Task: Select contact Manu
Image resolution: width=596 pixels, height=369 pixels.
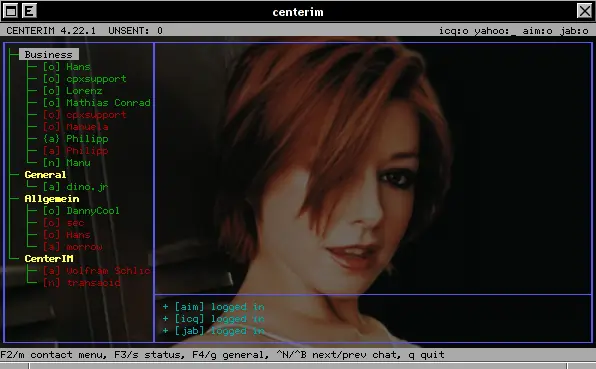Action: [67, 163]
